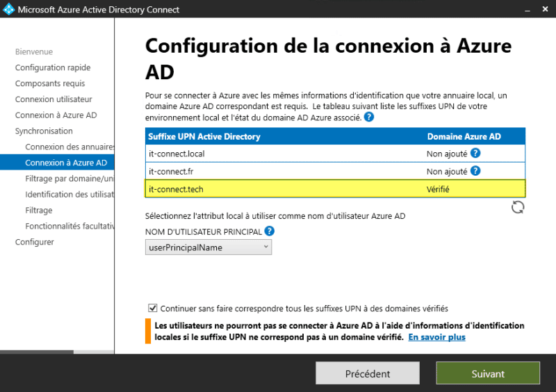Click Non ajouté status for it-connect.local
The height and width of the screenshot is (392, 556).
point(447,154)
